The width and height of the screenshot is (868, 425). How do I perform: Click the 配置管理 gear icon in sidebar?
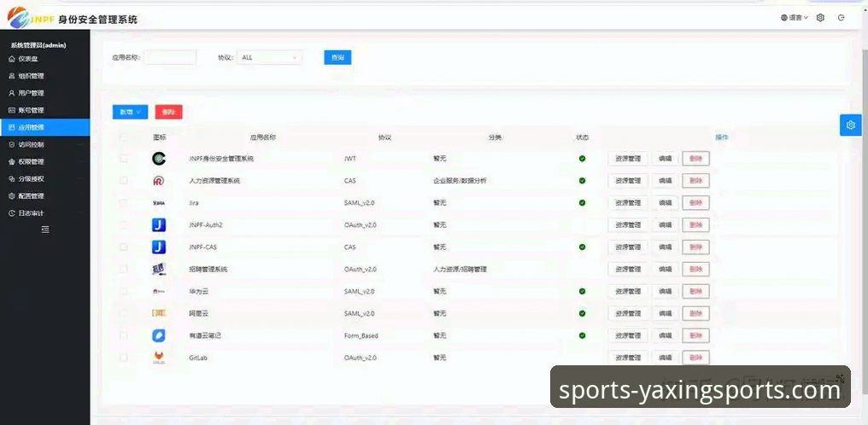pyautogui.click(x=12, y=196)
